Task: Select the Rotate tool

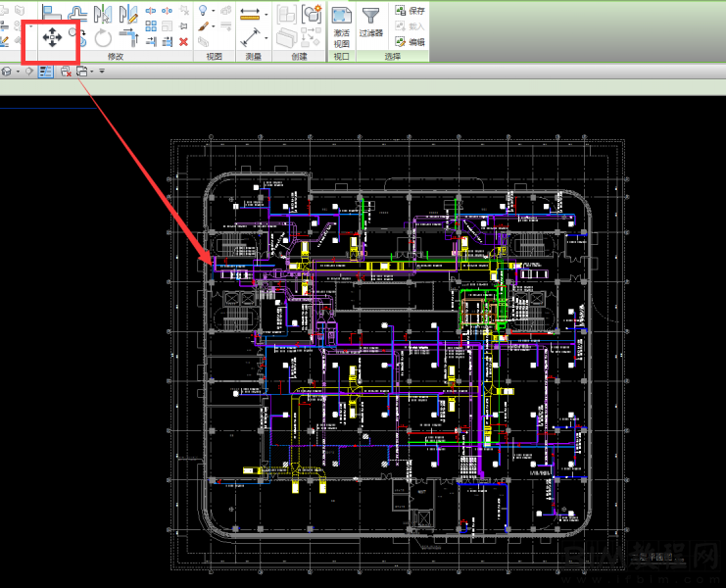Action: tap(103, 37)
